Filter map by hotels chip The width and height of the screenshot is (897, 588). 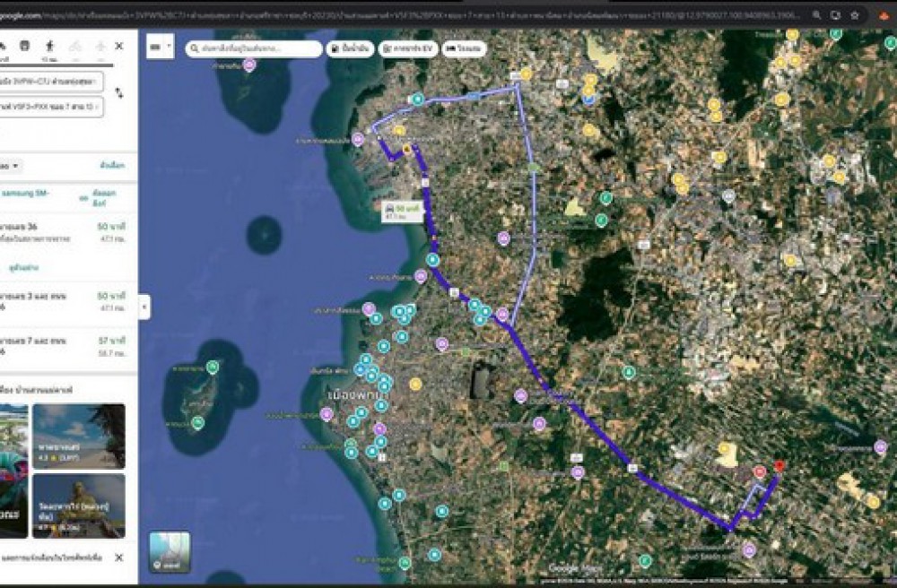(x=465, y=49)
